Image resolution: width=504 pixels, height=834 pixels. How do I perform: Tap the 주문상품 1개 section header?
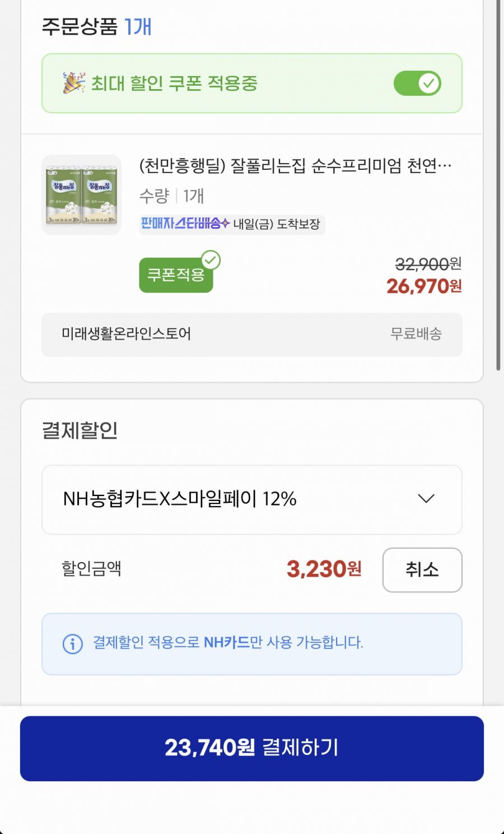(97, 26)
